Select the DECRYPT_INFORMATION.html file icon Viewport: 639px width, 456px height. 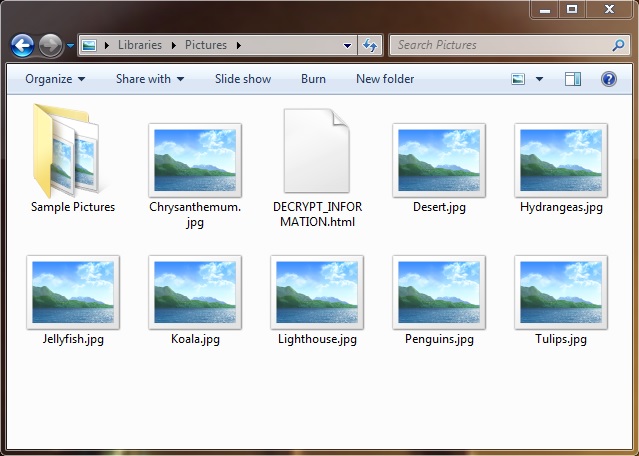click(x=317, y=150)
